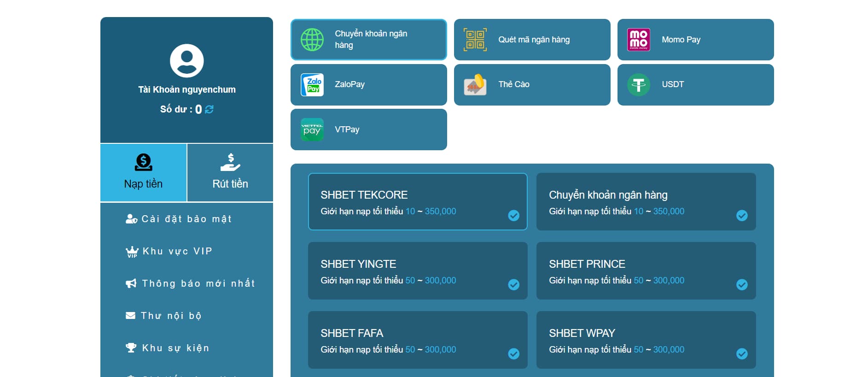Click the events trophy icon
868x377 pixels.
coord(131,348)
